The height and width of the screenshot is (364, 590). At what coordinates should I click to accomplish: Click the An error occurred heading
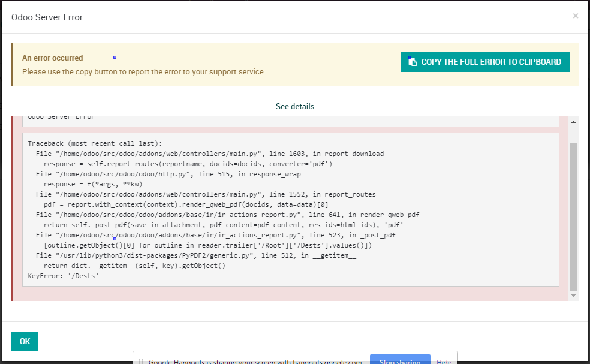coord(52,58)
